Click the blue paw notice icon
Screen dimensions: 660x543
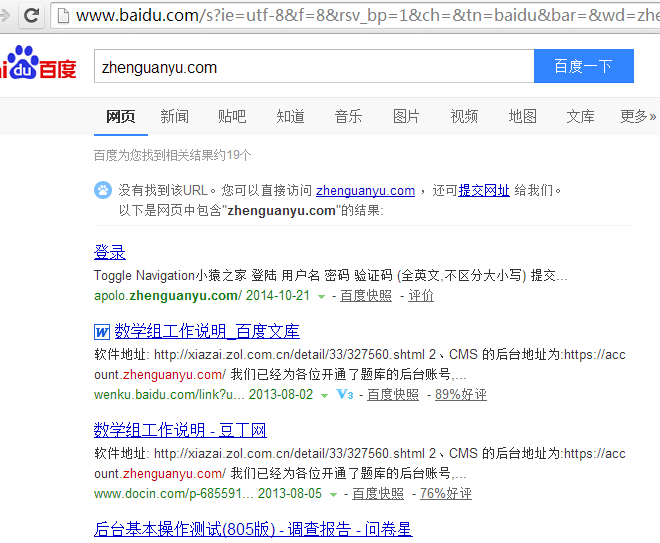tap(103, 190)
